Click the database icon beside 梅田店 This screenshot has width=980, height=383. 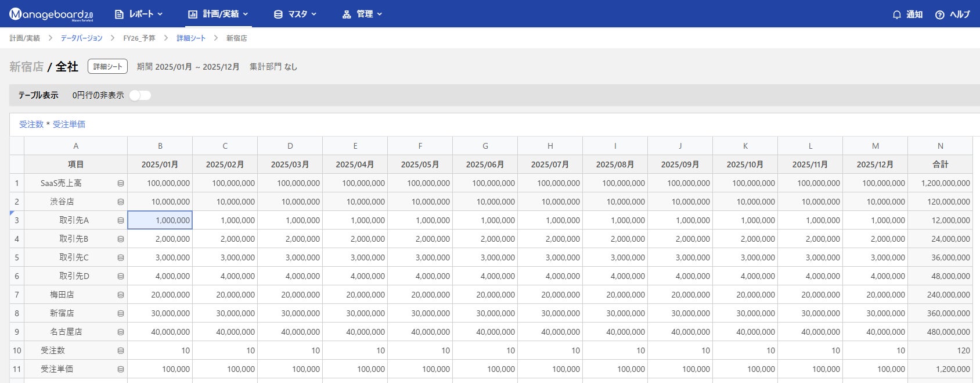(121, 295)
